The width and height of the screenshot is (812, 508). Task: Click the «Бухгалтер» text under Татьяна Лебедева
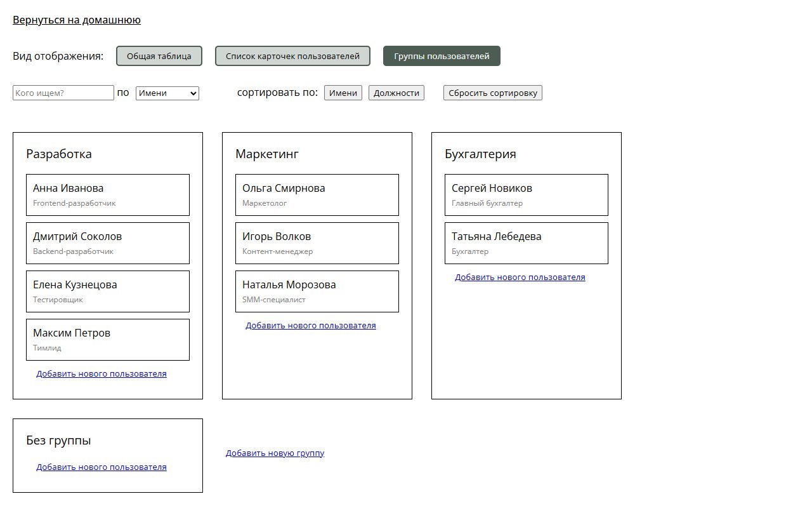click(470, 251)
